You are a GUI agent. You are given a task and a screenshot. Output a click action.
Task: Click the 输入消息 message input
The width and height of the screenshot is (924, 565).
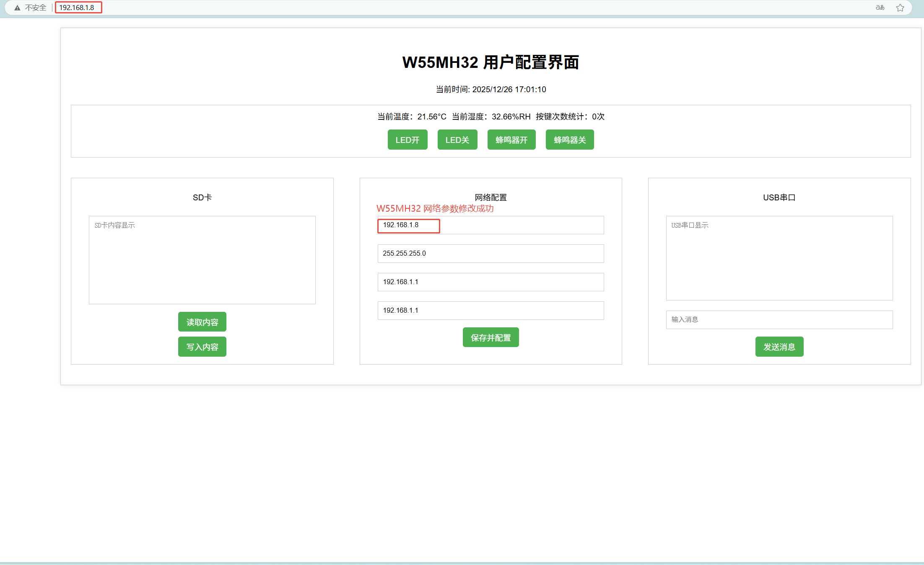click(779, 320)
